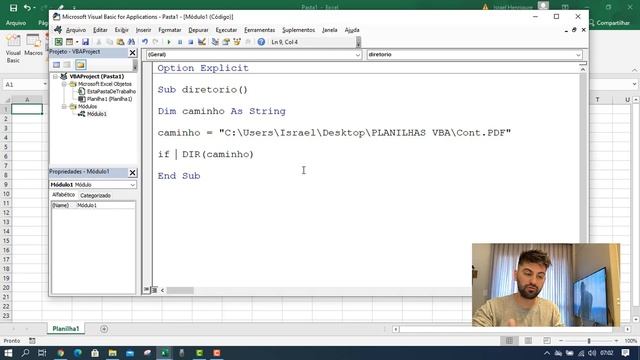This screenshot has height=360, width=640.
Task: Open the Insert UserForm dropdown arrow
Action: 77,42
